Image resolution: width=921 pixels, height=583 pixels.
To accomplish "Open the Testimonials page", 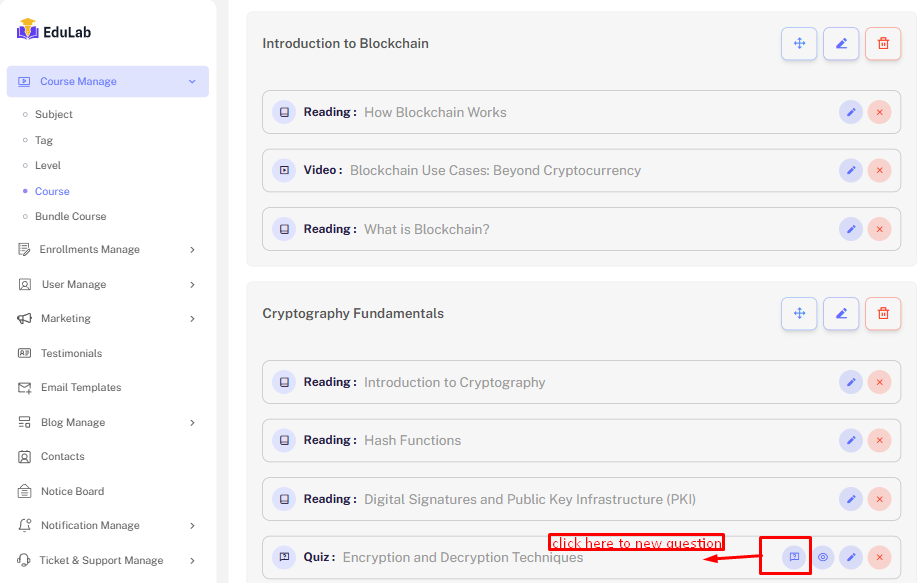I will pos(71,354).
